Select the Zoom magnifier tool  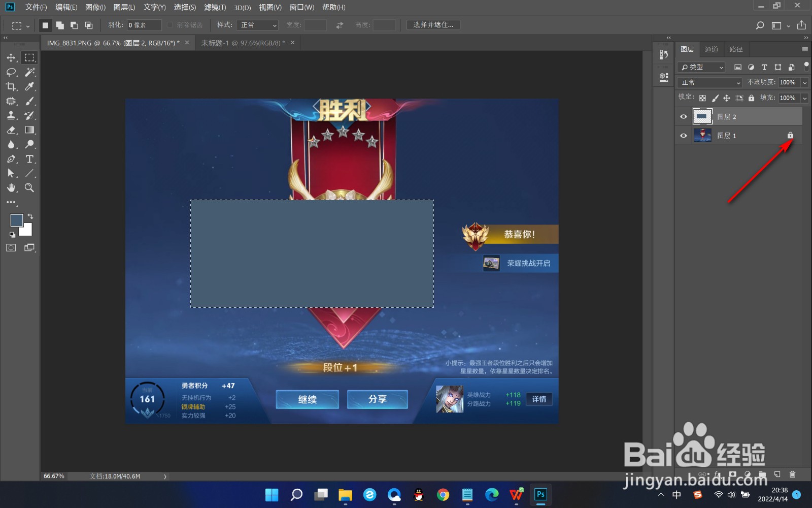click(x=30, y=188)
